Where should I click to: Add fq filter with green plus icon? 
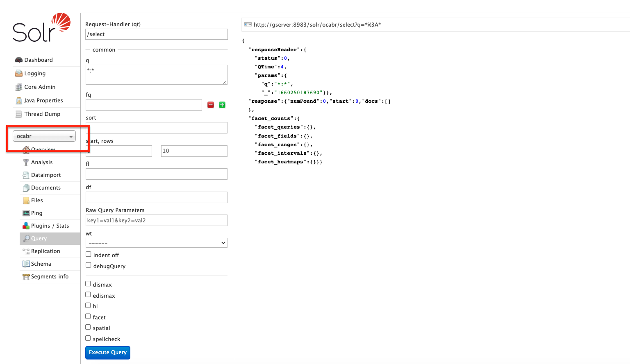pyautogui.click(x=222, y=105)
